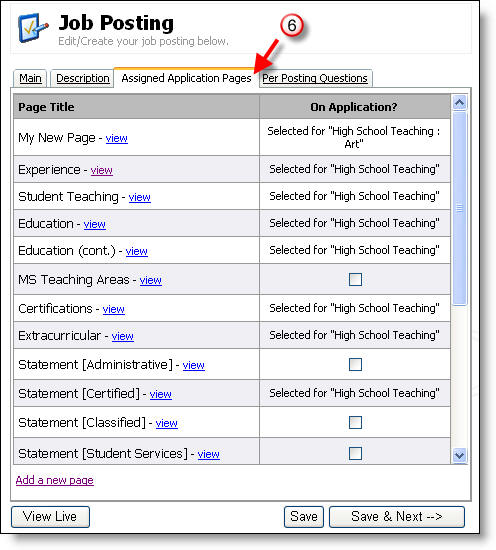Open the Description tab
Image resolution: width=496 pixels, height=550 pixels.
click(83, 78)
